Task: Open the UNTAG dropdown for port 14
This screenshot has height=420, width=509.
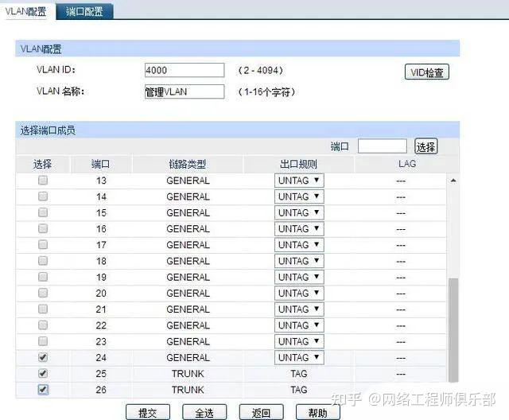Action: [299, 196]
